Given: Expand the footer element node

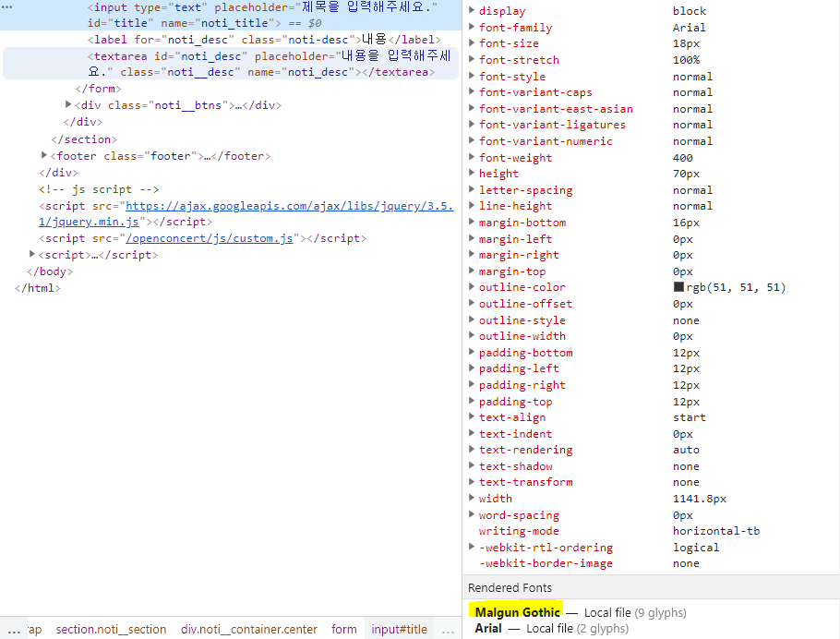Looking at the screenshot, I should click(44, 155).
